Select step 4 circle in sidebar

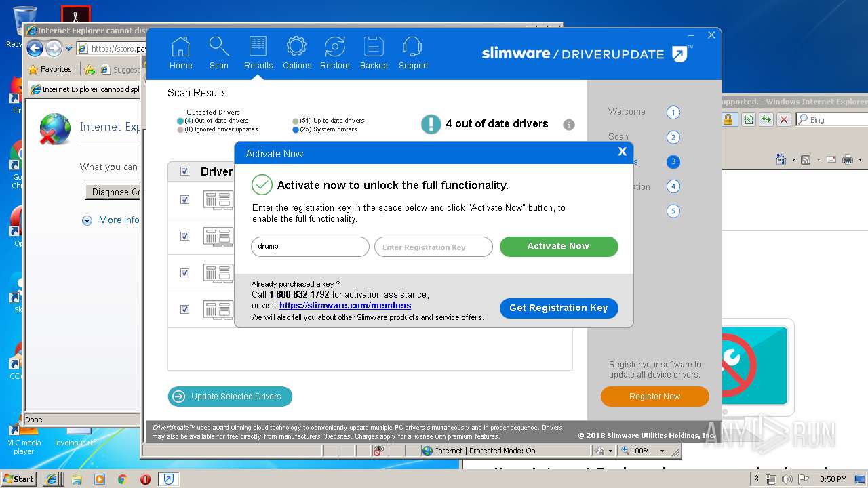[673, 186]
